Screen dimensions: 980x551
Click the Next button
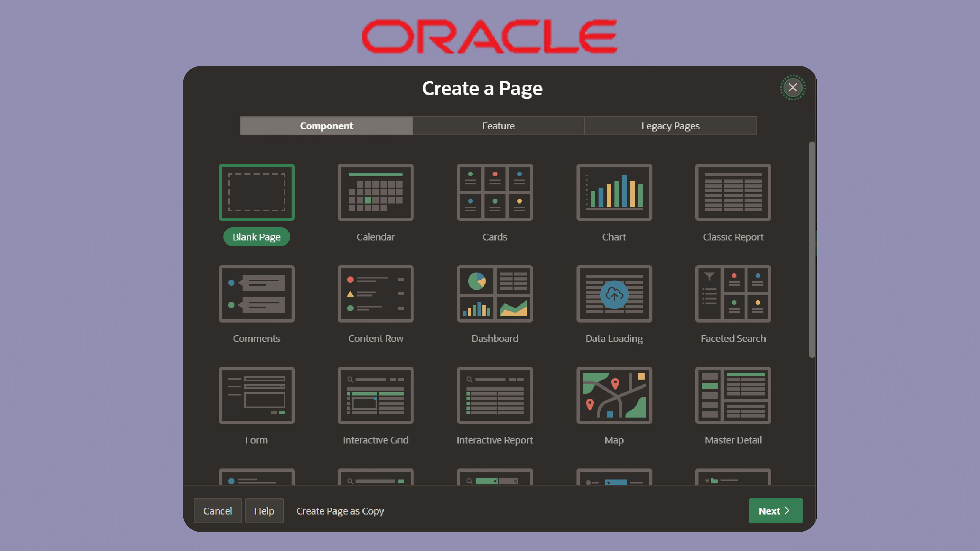click(x=775, y=511)
